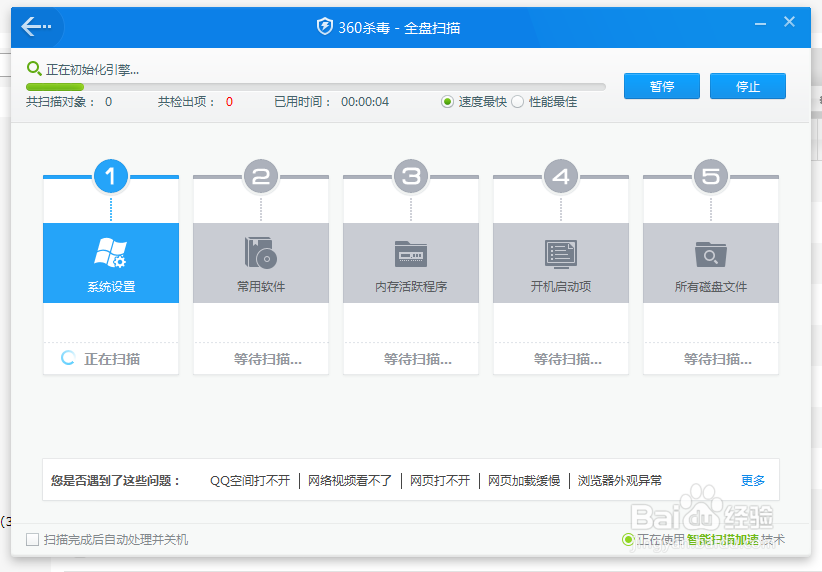The width and height of the screenshot is (822, 572).
Task: Open the 网络视频看不了 fix link
Action: click(x=350, y=480)
